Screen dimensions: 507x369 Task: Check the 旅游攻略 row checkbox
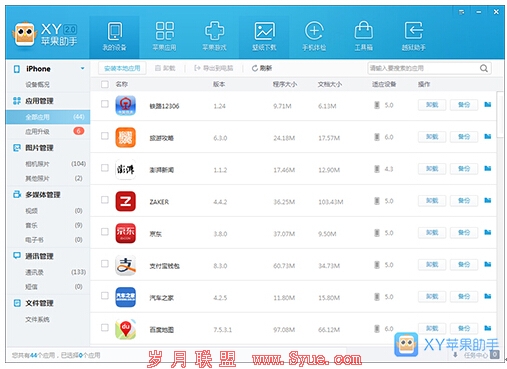105,136
